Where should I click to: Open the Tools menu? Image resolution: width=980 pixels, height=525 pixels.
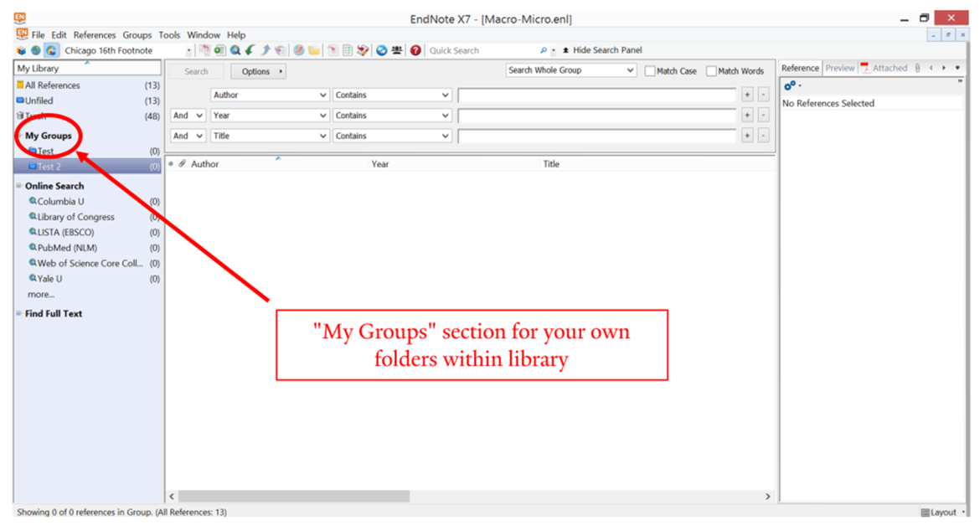168,35
